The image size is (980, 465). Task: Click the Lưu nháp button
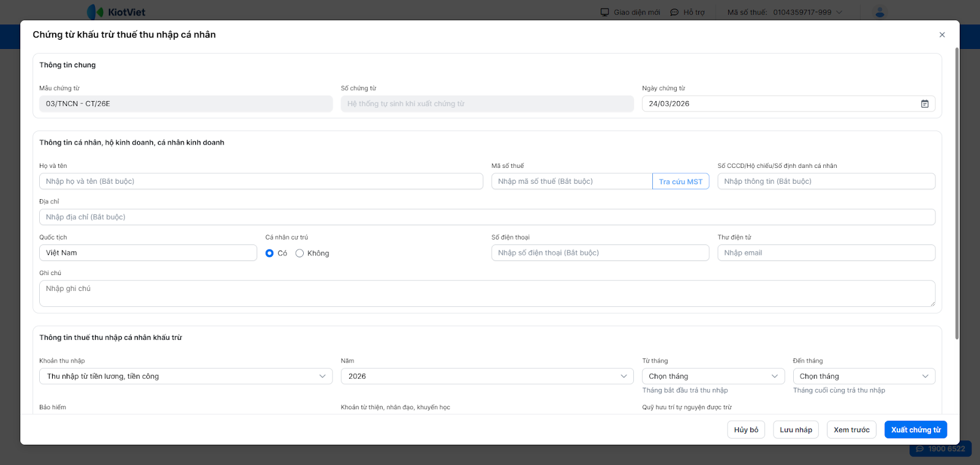coord(796,429)
